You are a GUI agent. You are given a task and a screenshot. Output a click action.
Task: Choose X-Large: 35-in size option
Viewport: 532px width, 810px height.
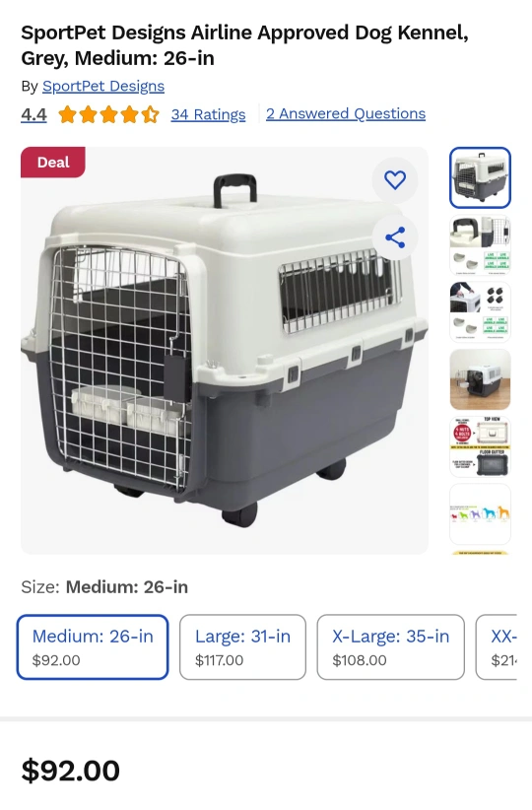[x=390, y=646]
